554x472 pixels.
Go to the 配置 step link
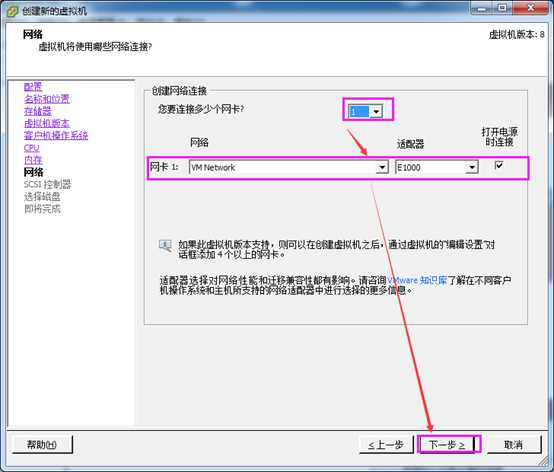click(33, 87)
